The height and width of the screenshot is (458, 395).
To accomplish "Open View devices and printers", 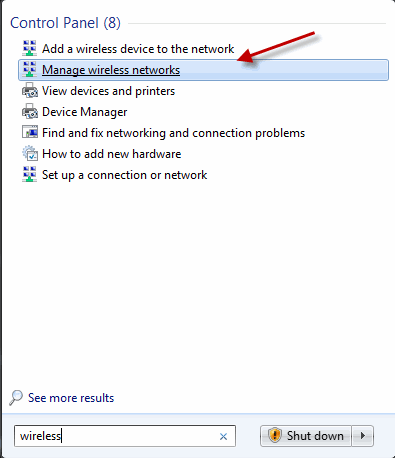I will click(x=108, y=91).
